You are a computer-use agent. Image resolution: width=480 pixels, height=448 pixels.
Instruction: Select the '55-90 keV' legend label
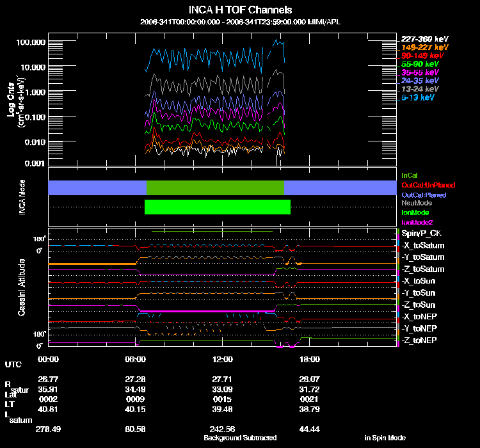point(420,64)
